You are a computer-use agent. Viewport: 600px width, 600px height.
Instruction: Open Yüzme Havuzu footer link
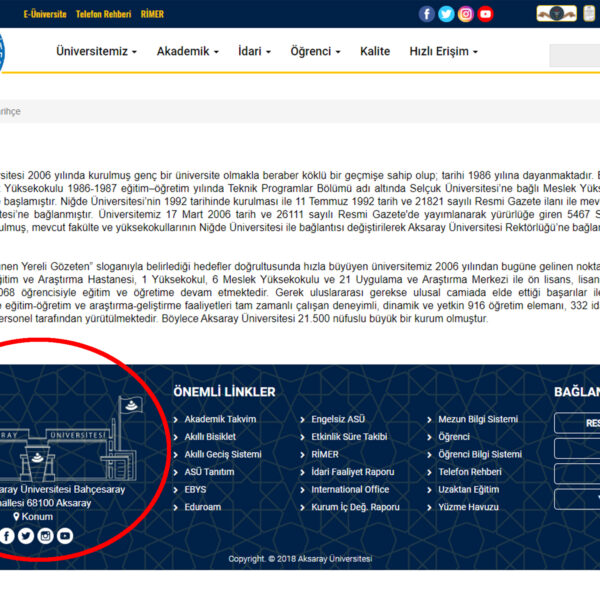click(468, 507)
